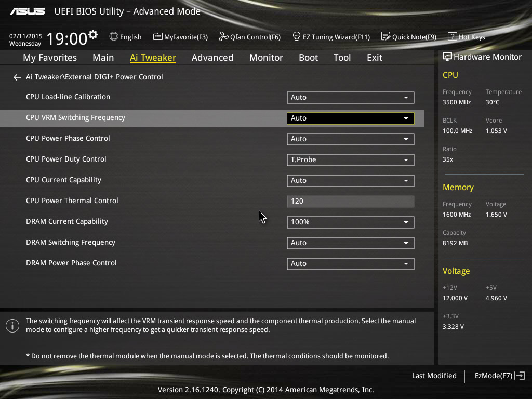Open CPU Power Duty Control dropdown
This screenshot has width=532, height=399.
click(x=351, y=160)
